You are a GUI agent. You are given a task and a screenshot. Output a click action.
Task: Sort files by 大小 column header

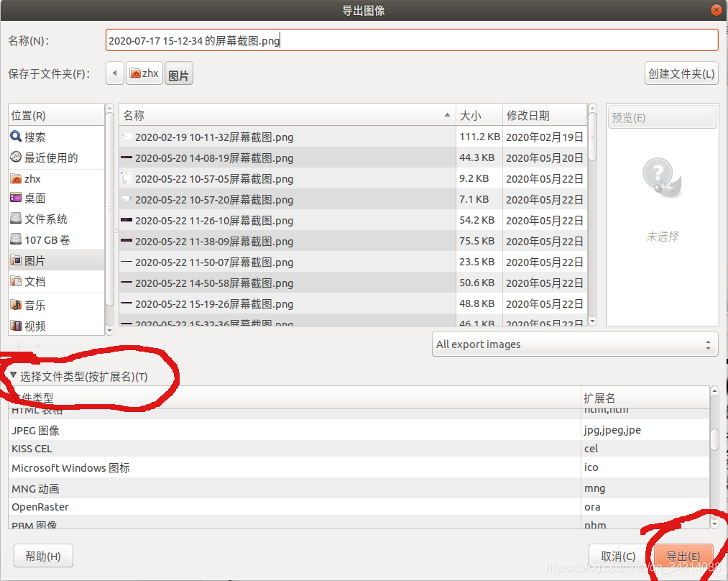(x=479, y=115)
